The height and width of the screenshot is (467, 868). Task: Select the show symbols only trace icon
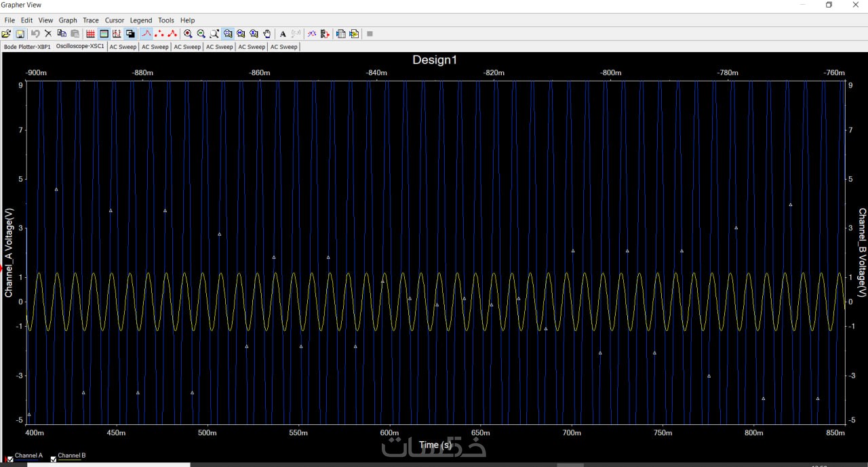(x=159, y=33)
